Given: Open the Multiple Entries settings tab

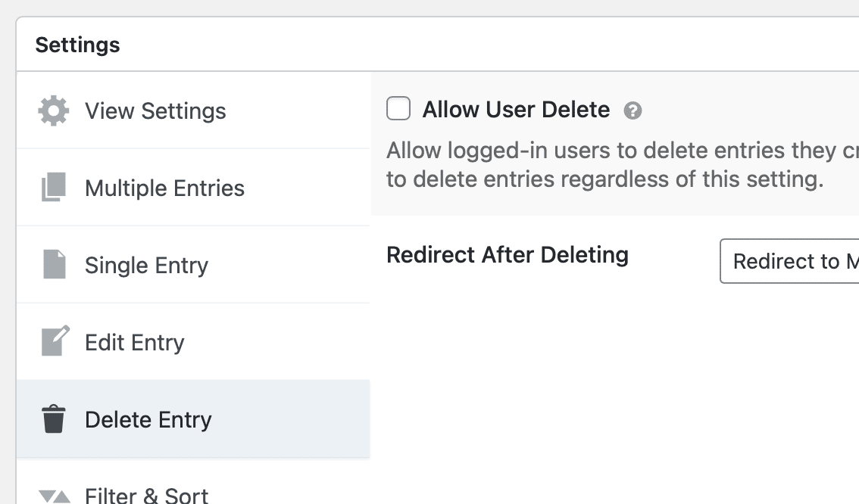Looking at the screenshot, I should point(164,188).
